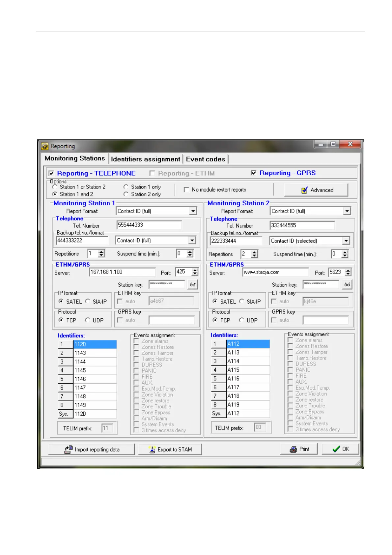Select Station 2 only option
This screenshot has width=392, height=555.
126,194
